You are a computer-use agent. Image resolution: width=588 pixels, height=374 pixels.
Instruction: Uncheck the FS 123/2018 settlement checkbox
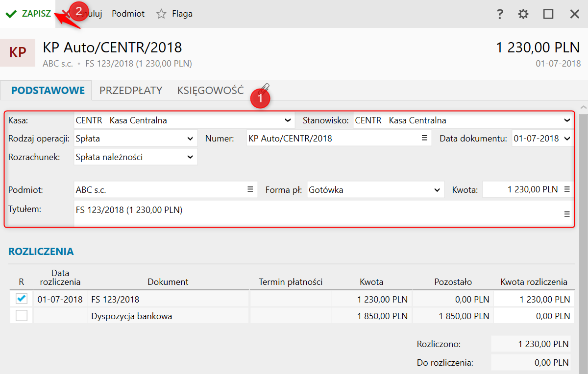22,299
